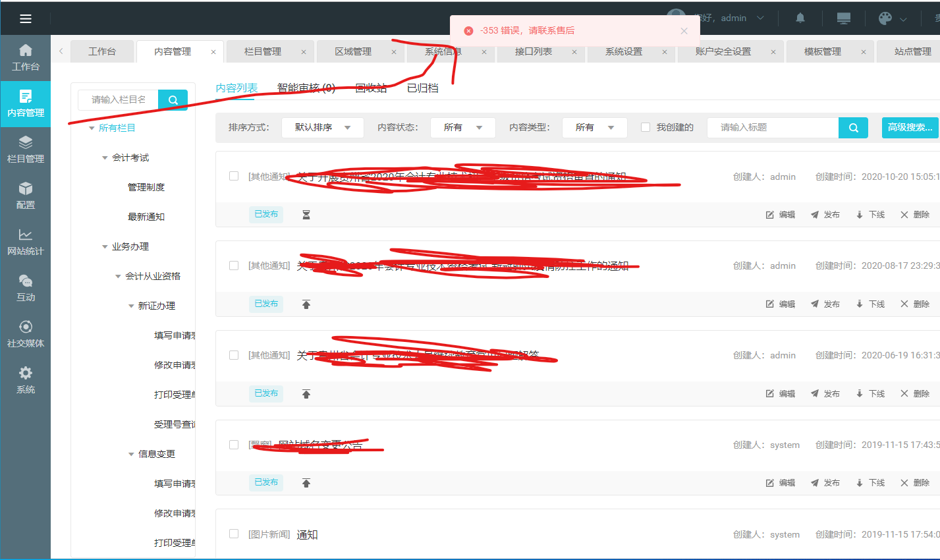Dismiss the -353 error notification
Image resolution: width=940 pixels, height=560 pixels.
(684, 31)
